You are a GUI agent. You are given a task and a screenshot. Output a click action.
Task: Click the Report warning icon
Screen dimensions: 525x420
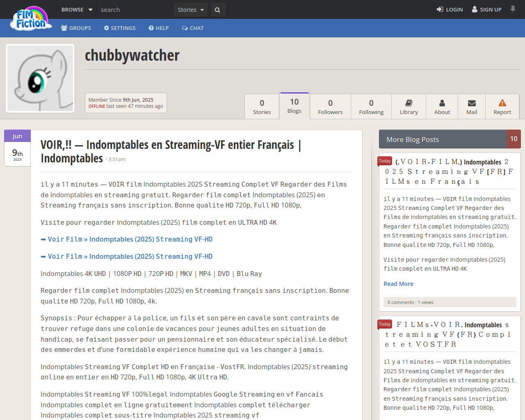(502, 103)
